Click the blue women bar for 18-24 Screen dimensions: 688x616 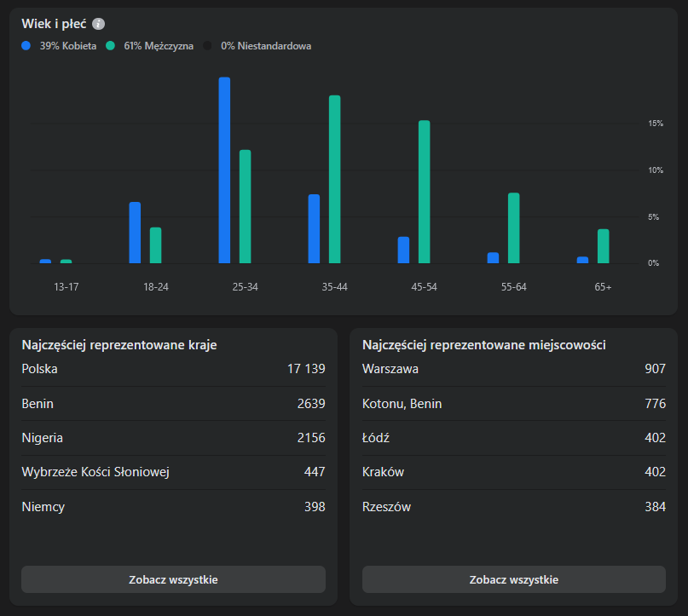pyautogui.click(x=135, y=233)
